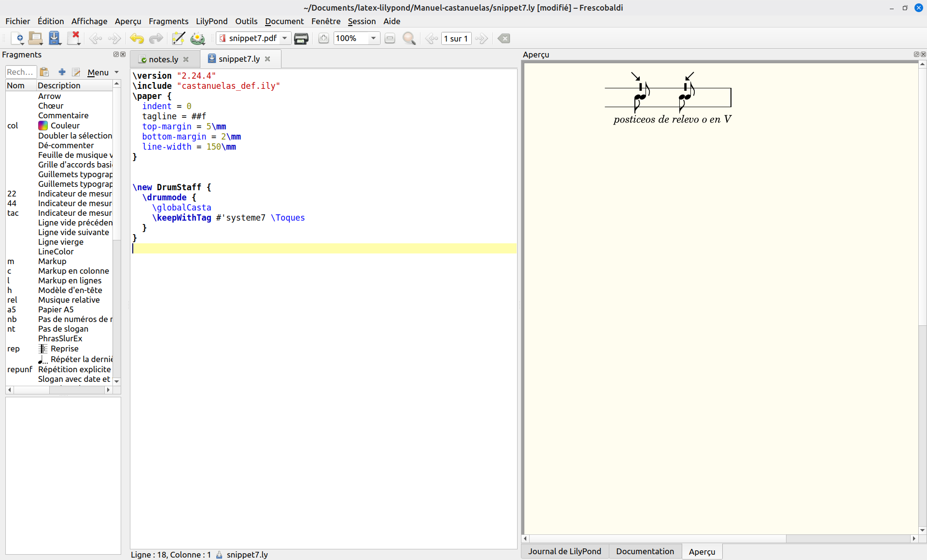Toggle floating of the Fragments panel

[x=116, y=55]
